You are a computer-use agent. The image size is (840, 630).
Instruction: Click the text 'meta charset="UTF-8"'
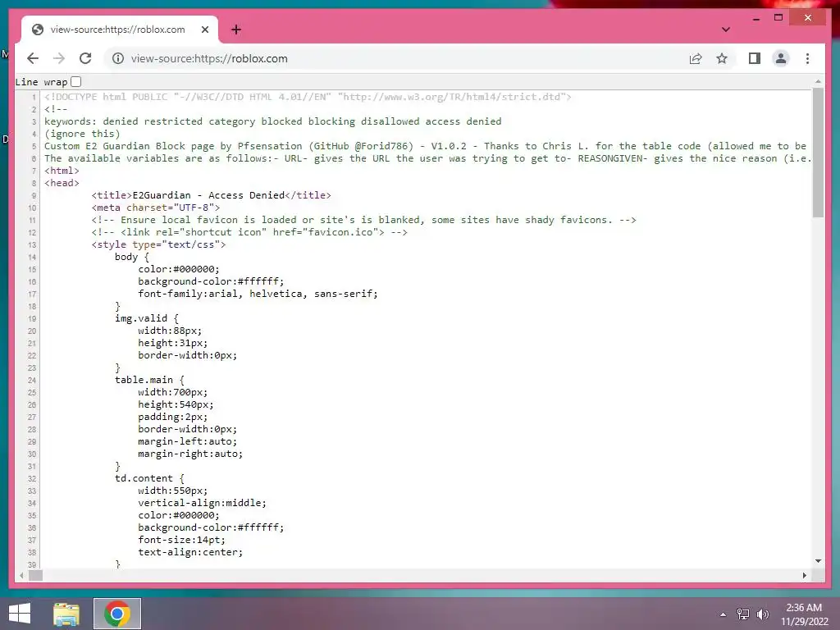click(x=155, y=208)
